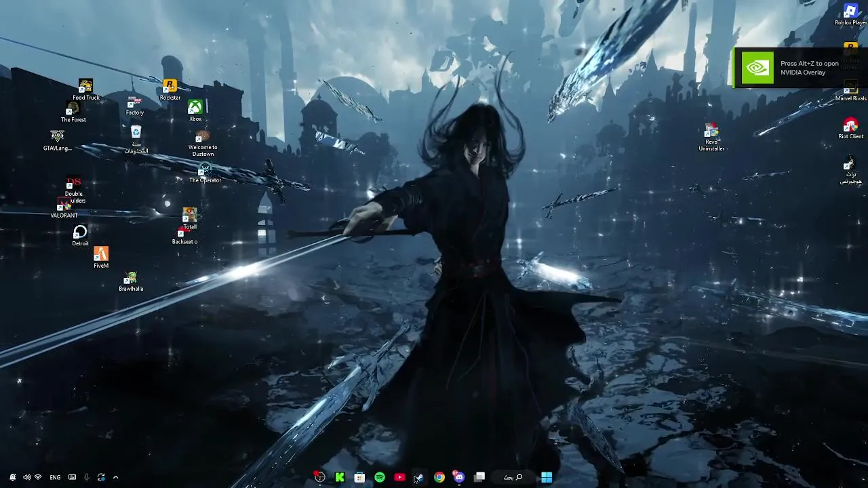Expand the hidden system tray icons chevron
The height and width of the screenshot is (488, 868).
pyautogui.click(x=115, y=477)
